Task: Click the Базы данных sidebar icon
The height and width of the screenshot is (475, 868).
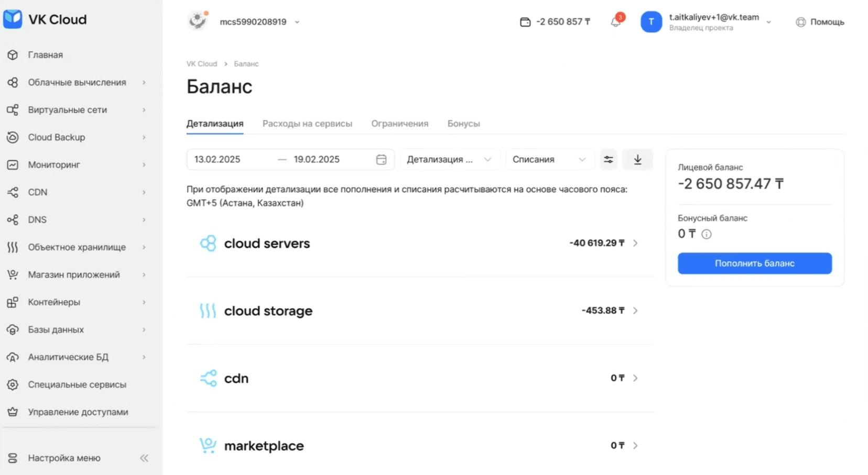Action: pyautogui.click(x=13, y=329)
